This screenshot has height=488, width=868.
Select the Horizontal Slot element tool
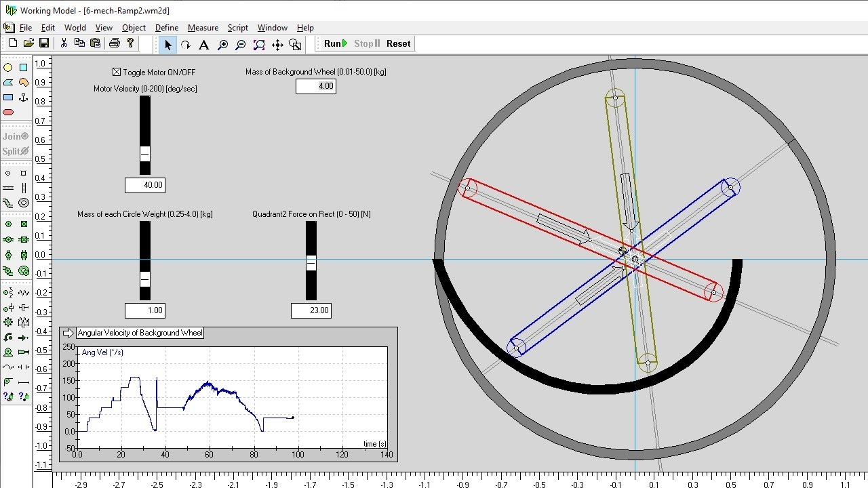[8, 188]
